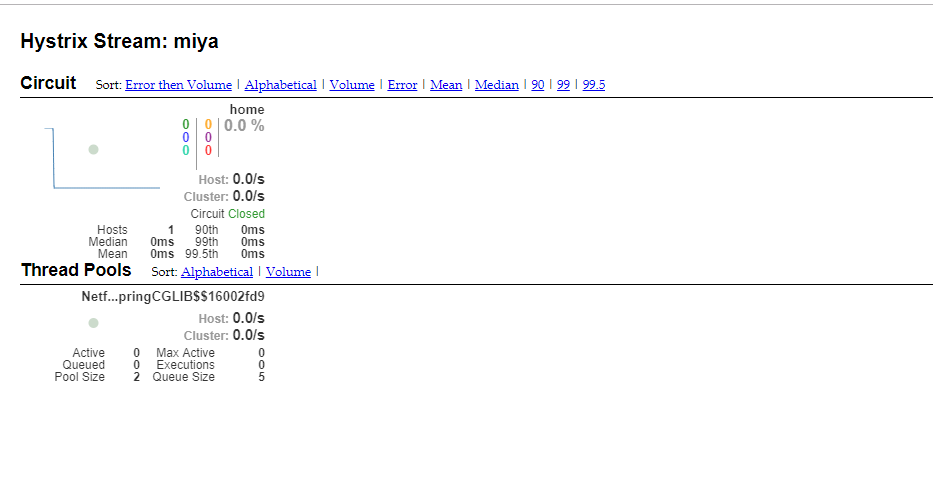Click the Max Active label
Screen dimensions: 933x484
pyautogui.click(x=186, y=353)
